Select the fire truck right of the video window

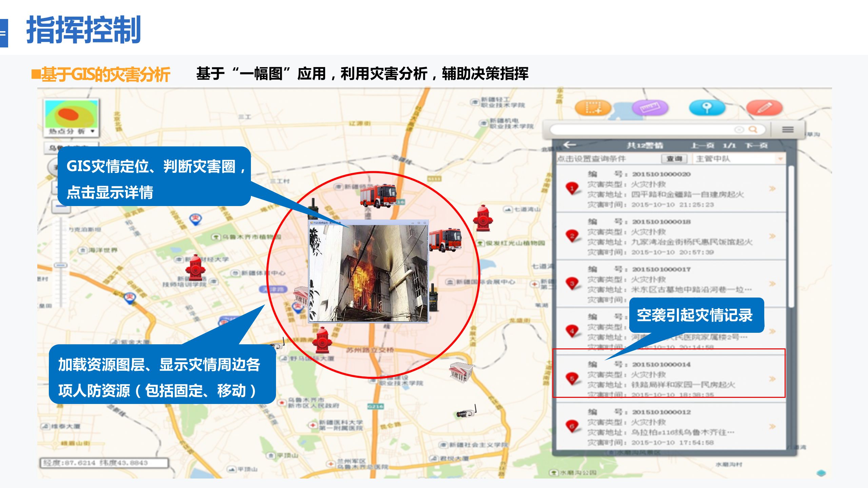tap(445, 240)
